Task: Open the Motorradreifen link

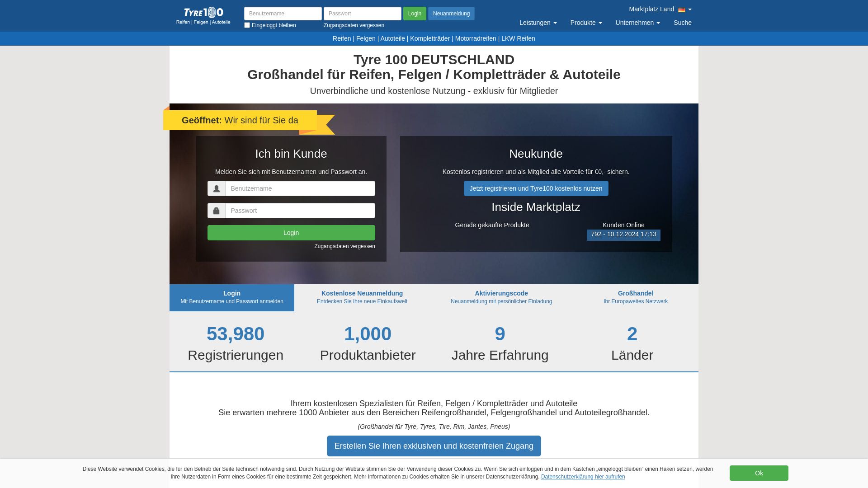Action: 476,38
